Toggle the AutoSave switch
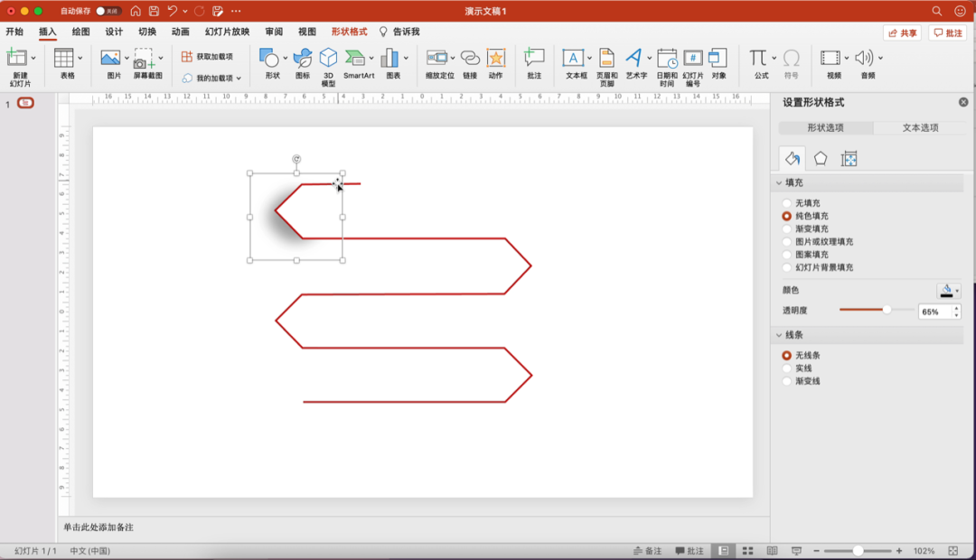The height and width of the screenshot is (560, 976). click(x=108, y=11)
